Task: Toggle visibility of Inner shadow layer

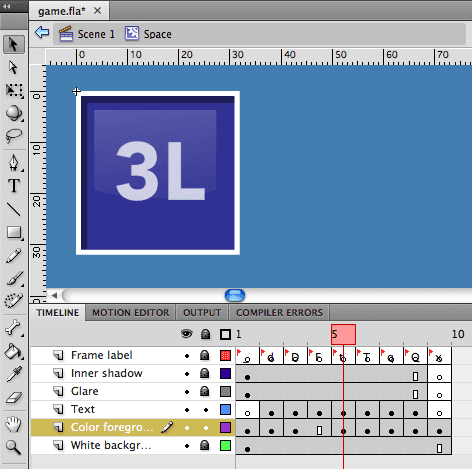Action: tap(187, 374)
